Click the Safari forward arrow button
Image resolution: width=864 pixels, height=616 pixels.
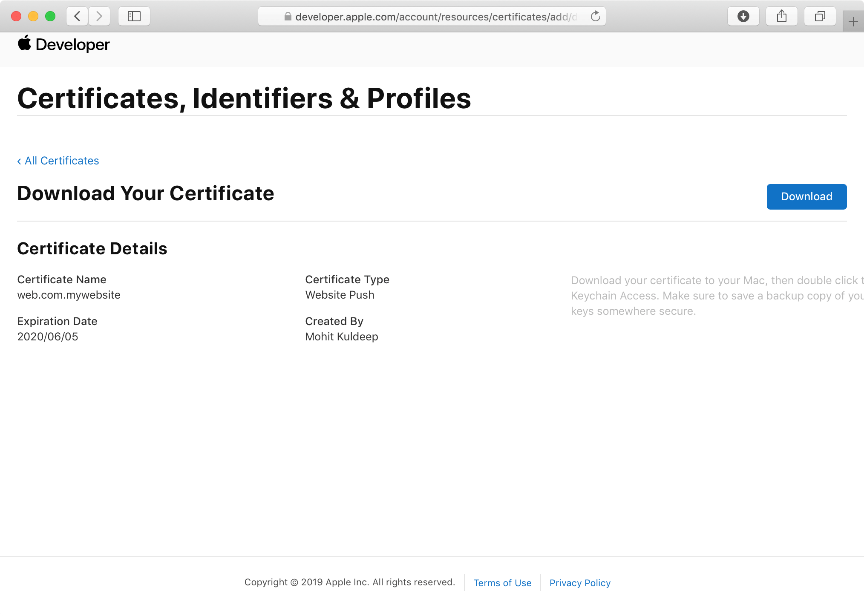[99, 17]
